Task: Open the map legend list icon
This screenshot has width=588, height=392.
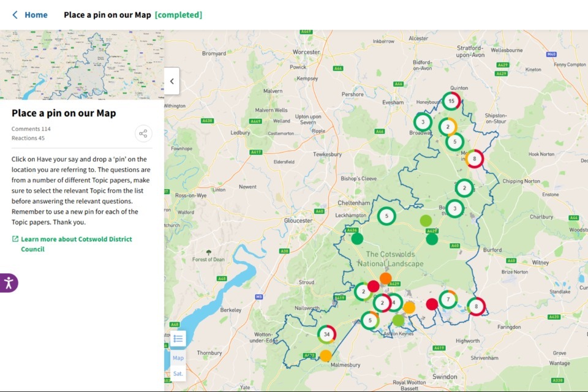Action: point(178,339)
